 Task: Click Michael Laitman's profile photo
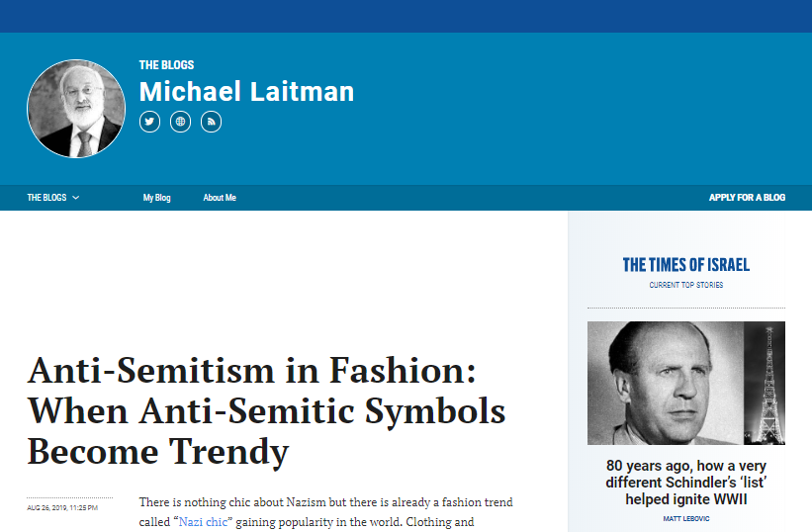click(x=76, y=109)
